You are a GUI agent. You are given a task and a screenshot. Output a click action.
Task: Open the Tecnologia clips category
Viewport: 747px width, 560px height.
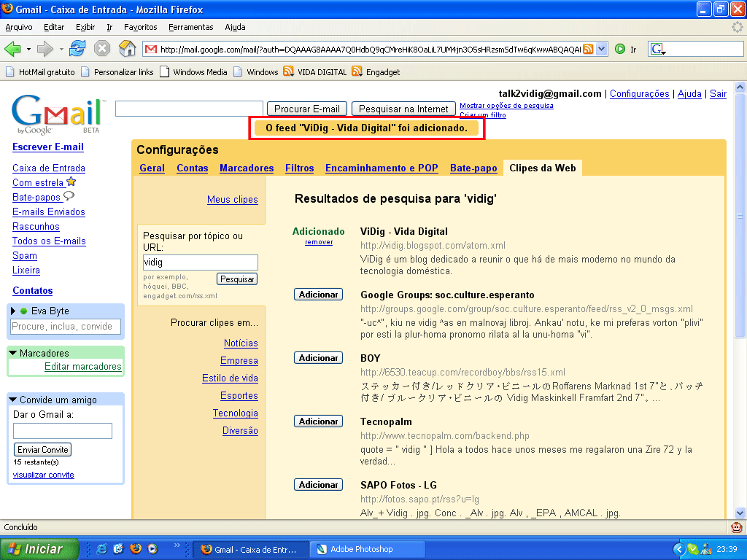[236, 413]
